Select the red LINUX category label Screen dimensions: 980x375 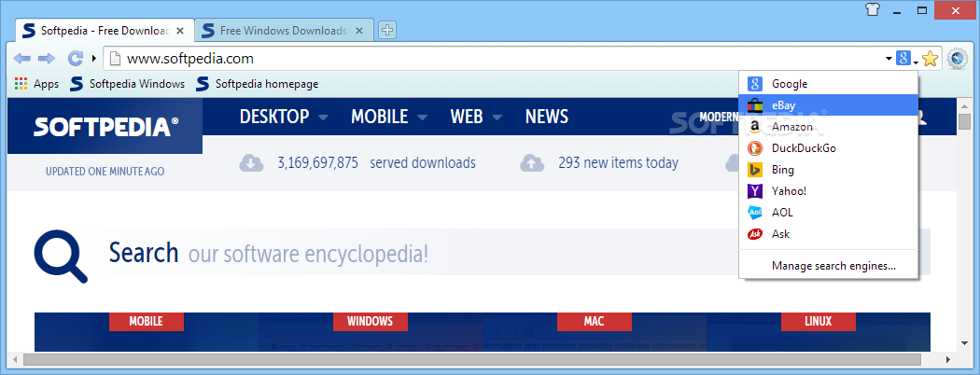coord(819,321)
